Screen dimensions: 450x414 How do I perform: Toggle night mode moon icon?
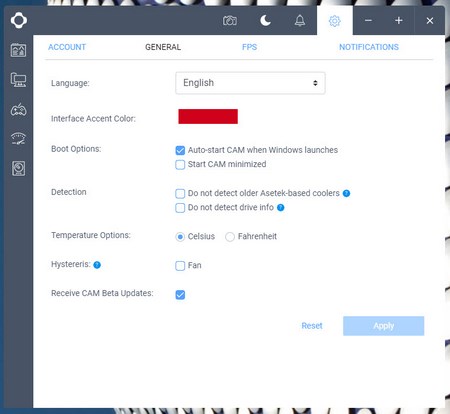(x=265, y=20)
